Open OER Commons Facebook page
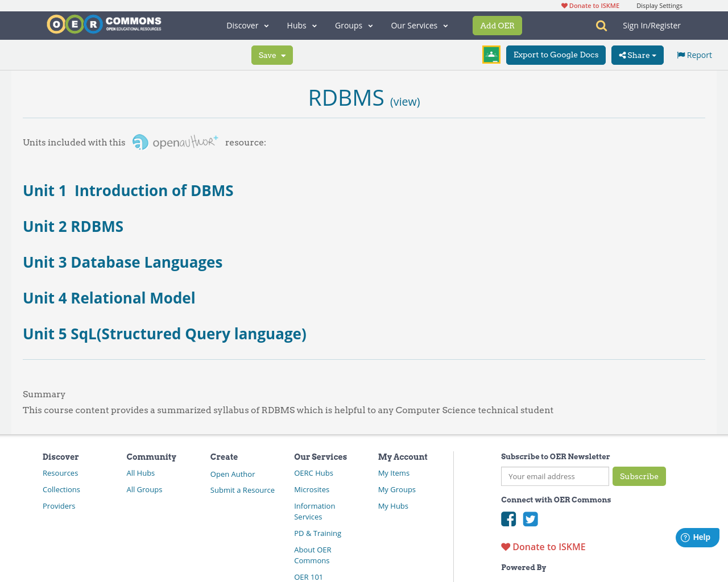728x582 pixels. tap(508, 519)
